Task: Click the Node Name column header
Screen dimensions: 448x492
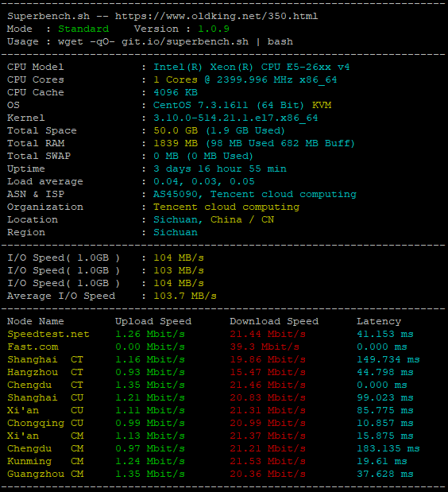Action: pyautogui.click(x=36, y=321)
